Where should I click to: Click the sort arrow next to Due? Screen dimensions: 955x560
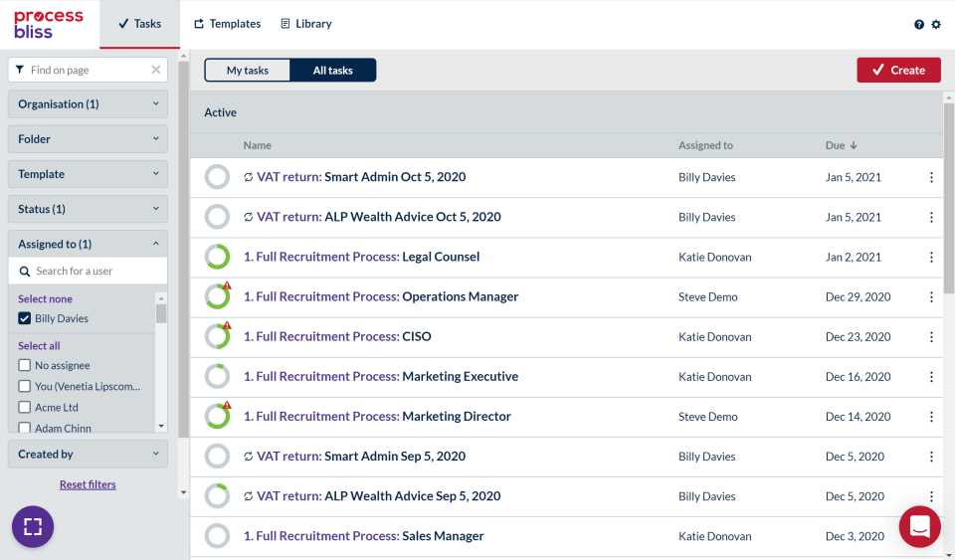coord(854,145)
